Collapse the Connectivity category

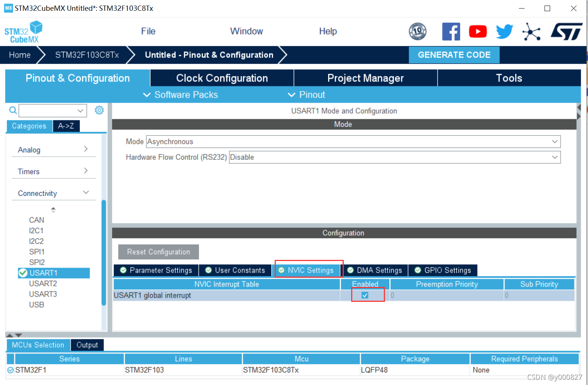(x=54, y=193)
